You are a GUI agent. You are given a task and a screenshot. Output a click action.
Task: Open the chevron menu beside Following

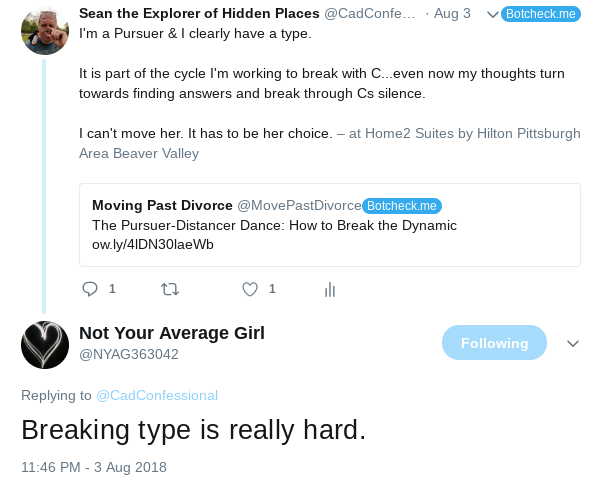coord(573,344)
